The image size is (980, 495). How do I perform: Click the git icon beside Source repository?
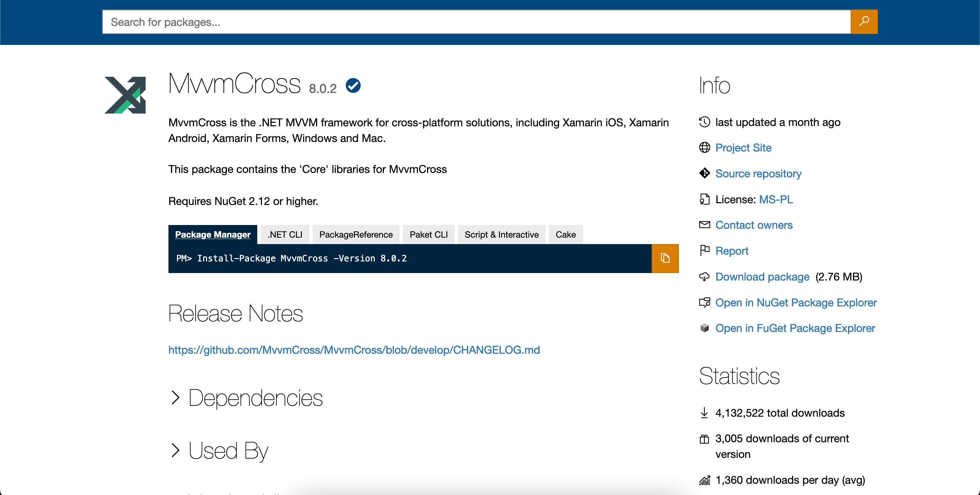point(704,174)
